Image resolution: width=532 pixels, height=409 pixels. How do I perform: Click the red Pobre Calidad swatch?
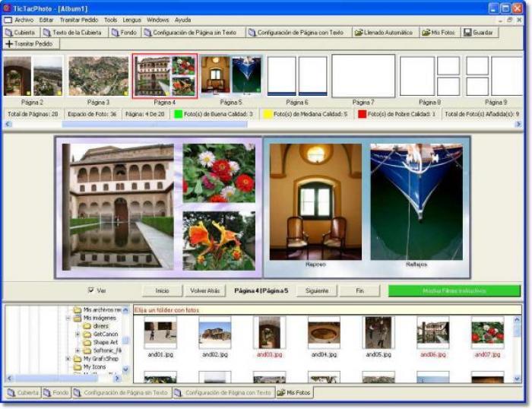(362, 114)
